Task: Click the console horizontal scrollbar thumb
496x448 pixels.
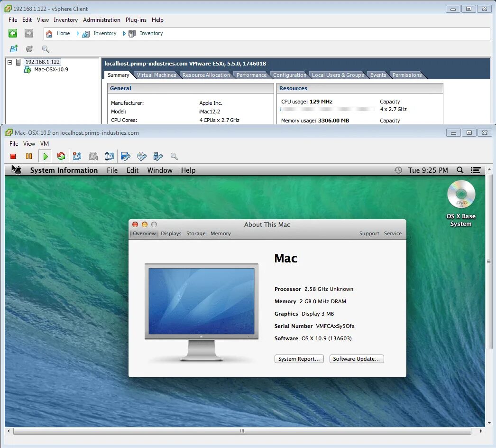Action: point(242,431)
